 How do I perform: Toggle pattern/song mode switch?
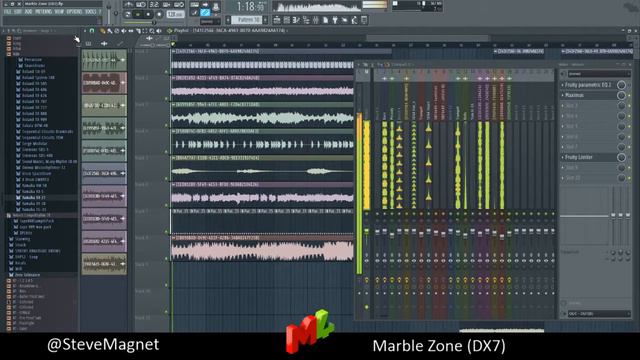pos(127,14)
